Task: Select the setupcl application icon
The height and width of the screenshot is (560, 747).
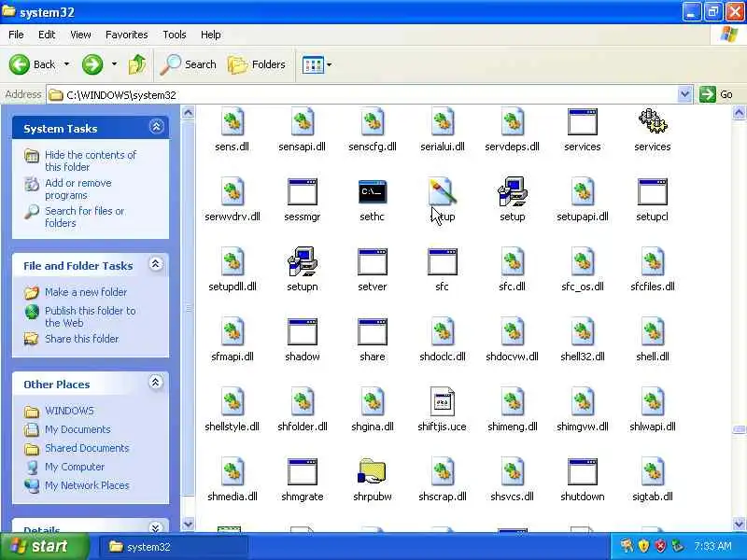Action: coord(652,191)
